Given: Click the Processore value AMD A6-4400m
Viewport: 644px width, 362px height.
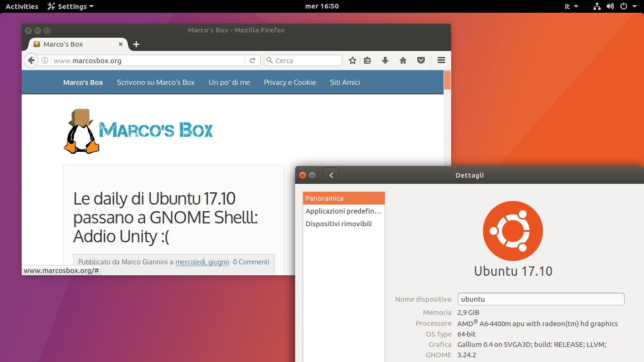Looking at the screenshot, I should pos(537,323).
